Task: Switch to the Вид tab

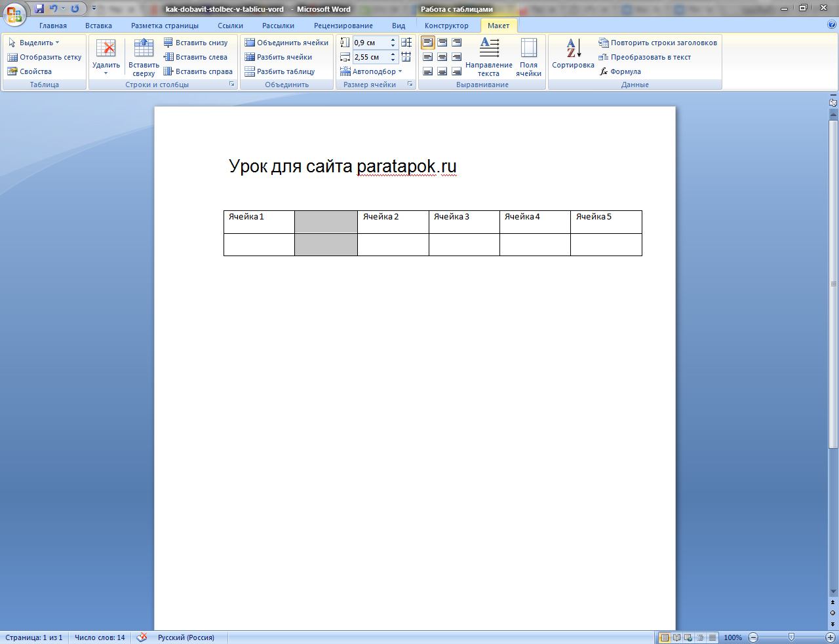Action: (399, 26)
